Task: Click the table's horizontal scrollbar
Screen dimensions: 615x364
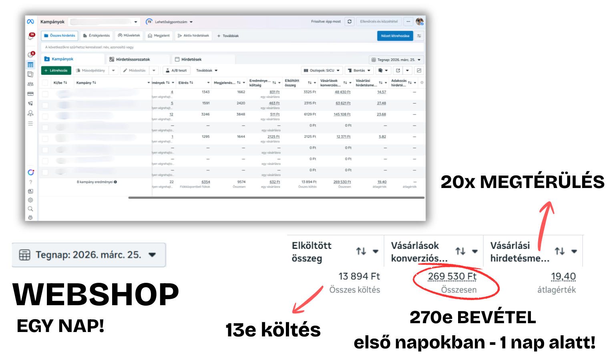Action: tap(276, 198)
